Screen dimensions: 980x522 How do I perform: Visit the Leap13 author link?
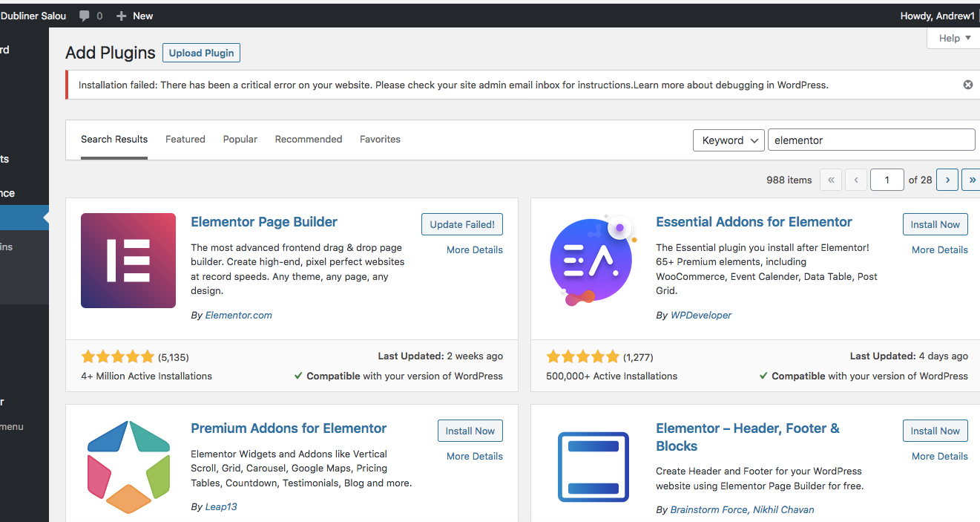point(221,507)
